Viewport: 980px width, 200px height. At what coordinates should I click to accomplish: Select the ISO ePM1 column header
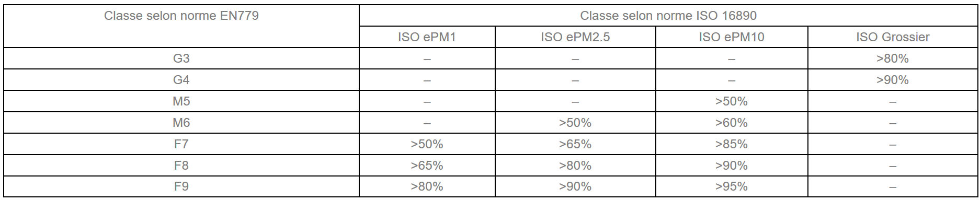[x=427, y=37]
